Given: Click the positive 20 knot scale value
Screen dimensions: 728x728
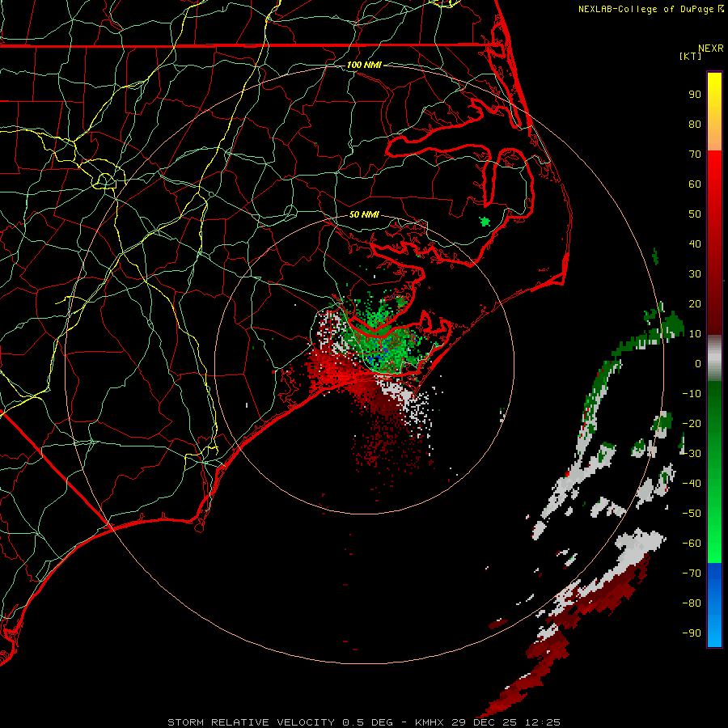Looking at the screenshot, I should coord(695,304).
